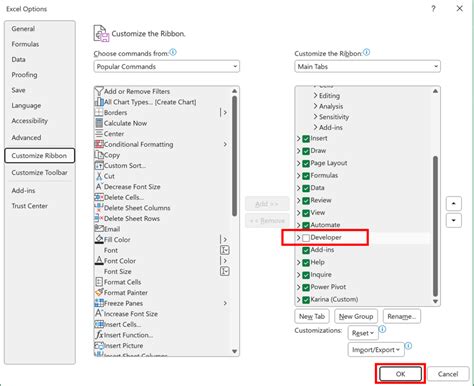The width and height of the screenshot is (474, 386).
Task: Uncheck the Page Layout checkbox
Action: point(306,163)
